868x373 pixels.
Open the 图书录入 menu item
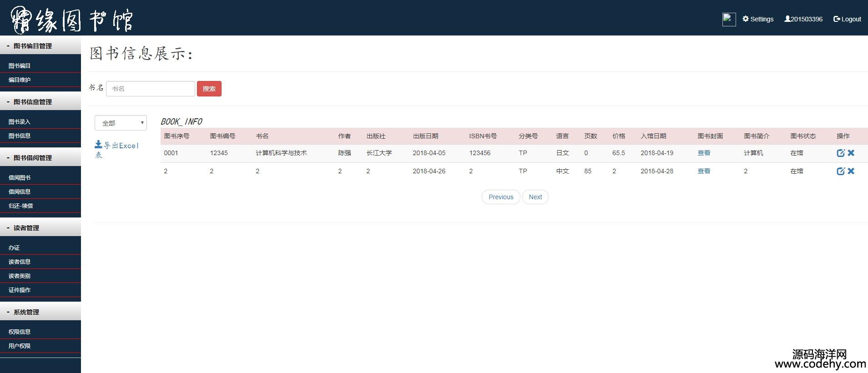[20, 122]
